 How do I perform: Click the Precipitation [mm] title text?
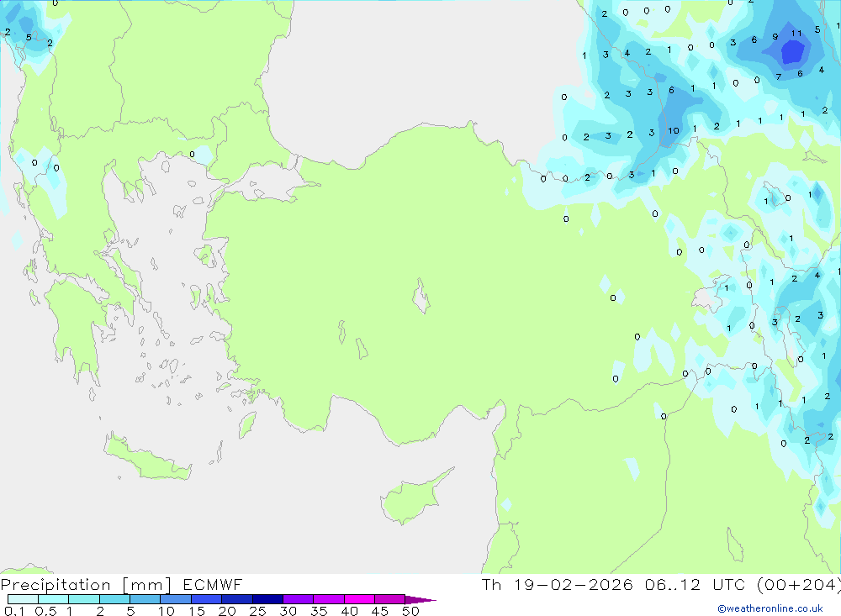click(86, 584)
